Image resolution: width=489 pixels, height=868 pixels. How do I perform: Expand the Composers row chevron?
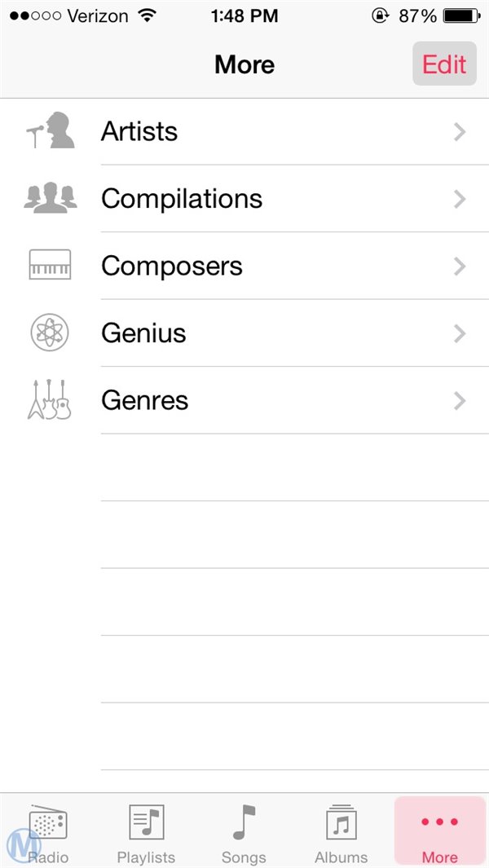tap(460, 267)
